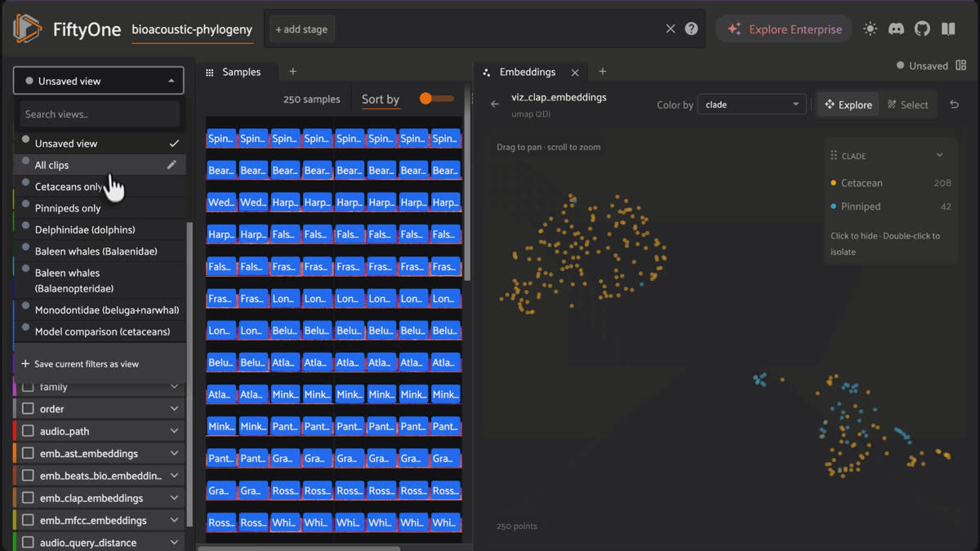980x551 pixels.
Task: Toggle the emb_beats_bio_embeddings checkbox
Action: coord(28,476)
